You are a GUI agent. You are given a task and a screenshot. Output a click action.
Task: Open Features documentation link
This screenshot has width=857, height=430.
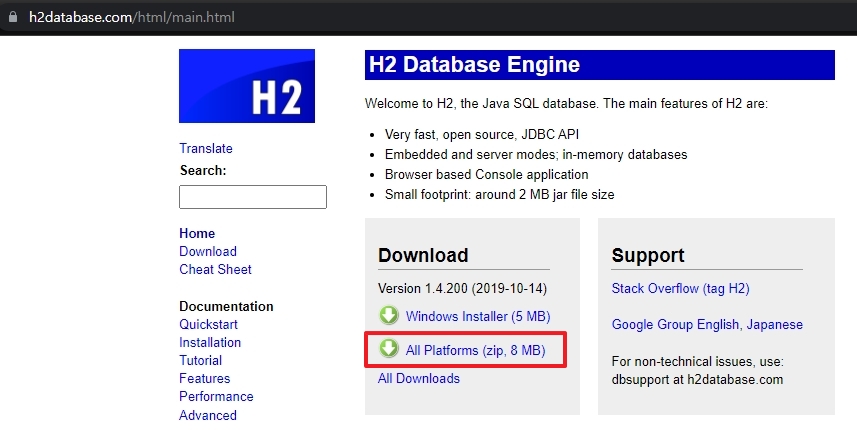coord(204,379)
